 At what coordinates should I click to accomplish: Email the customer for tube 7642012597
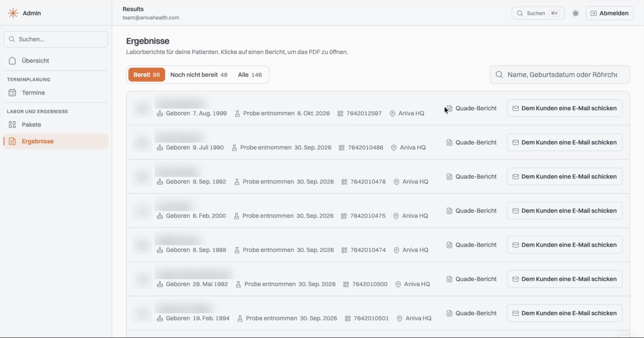[x=564, y=108]
